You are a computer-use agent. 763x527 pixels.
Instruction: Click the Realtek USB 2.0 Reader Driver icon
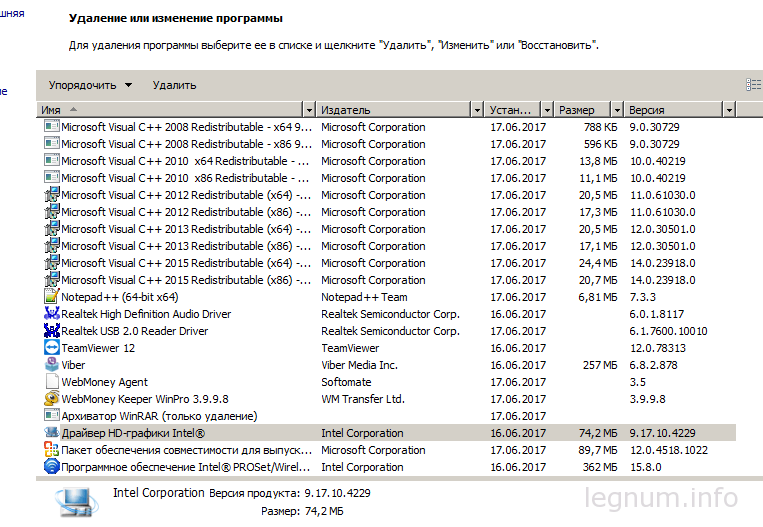(52, 331)
